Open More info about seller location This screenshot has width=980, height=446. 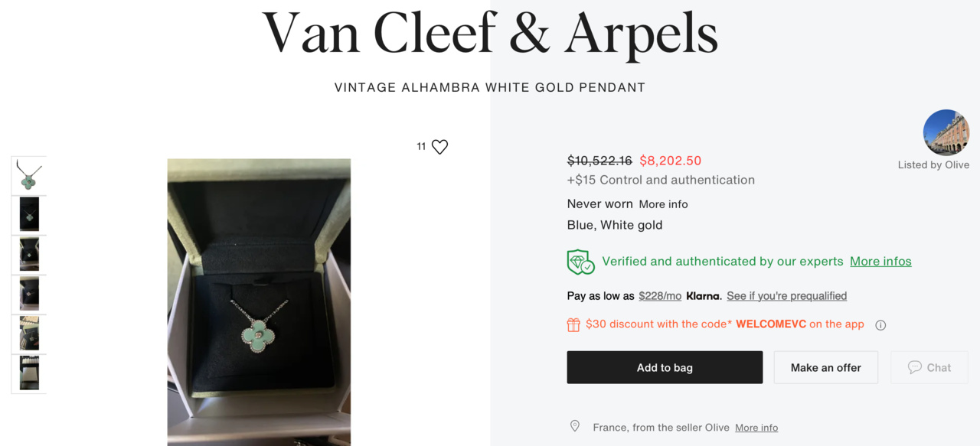click(756, 428)
